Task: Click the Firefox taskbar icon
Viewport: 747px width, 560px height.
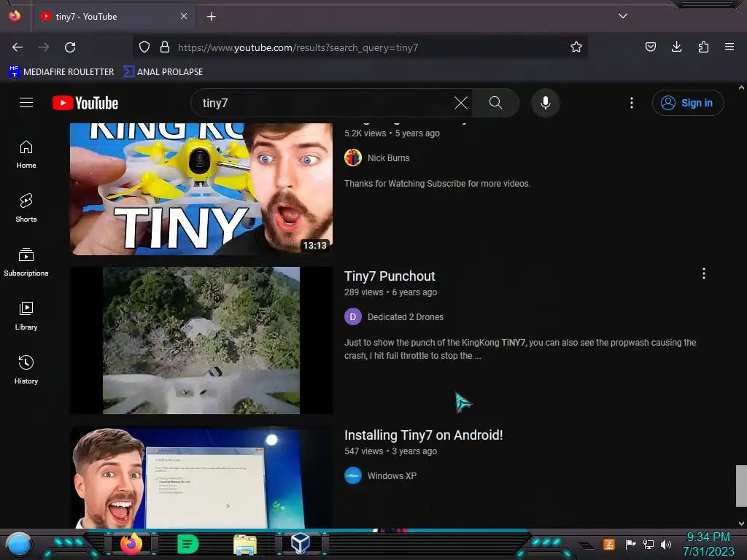Action: click(x=131, y=544)
